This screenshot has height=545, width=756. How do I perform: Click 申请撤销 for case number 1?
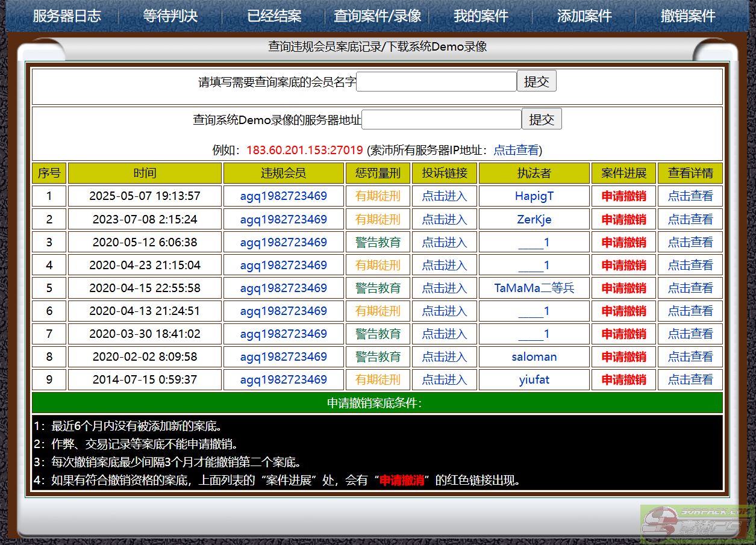point(623,196)
